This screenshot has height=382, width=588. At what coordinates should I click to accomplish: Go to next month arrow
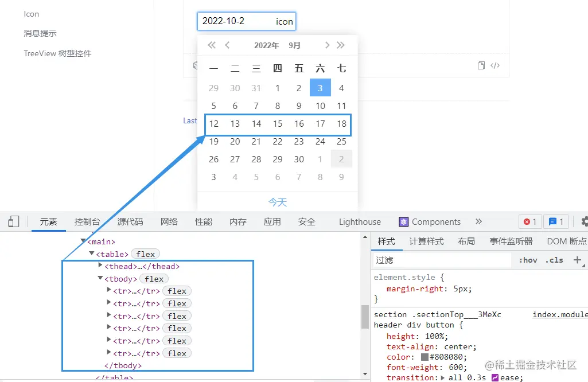point(327,45)
